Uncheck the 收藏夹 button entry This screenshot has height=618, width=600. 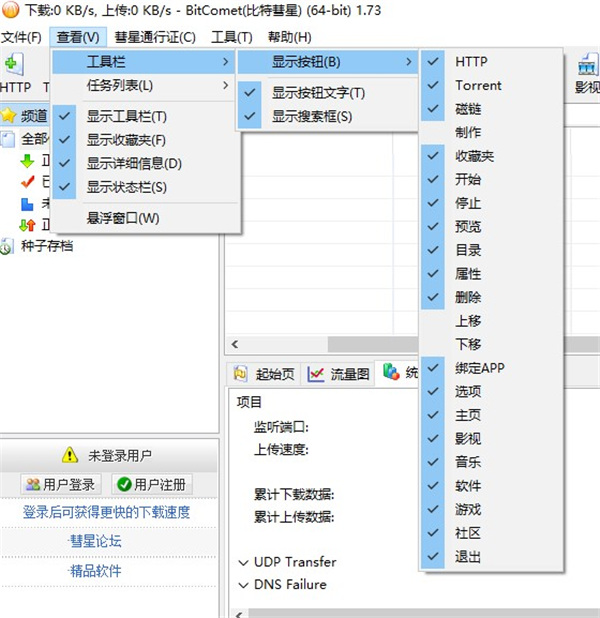(x=491, y=156)
